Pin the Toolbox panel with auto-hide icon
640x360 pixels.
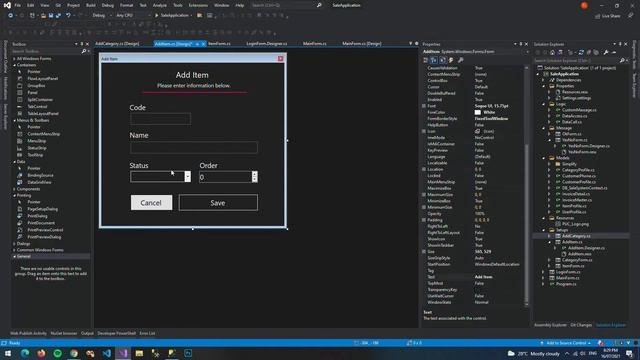(82, 44)
